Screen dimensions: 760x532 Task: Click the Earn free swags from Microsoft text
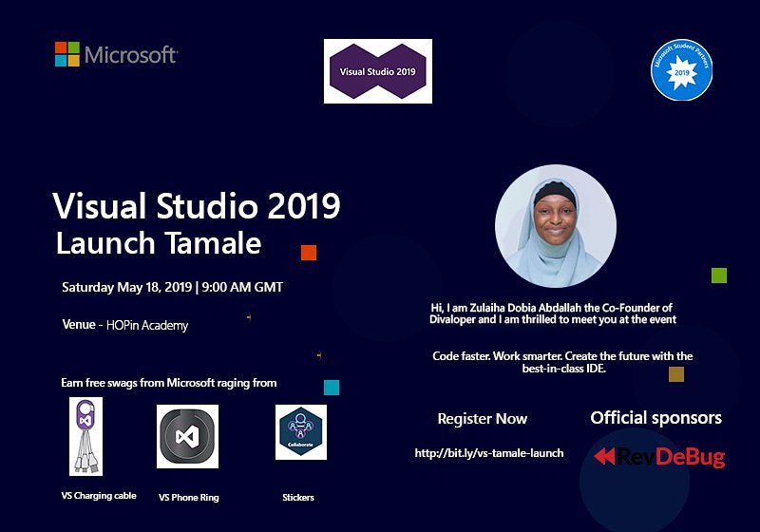click(x=169, y=383)
